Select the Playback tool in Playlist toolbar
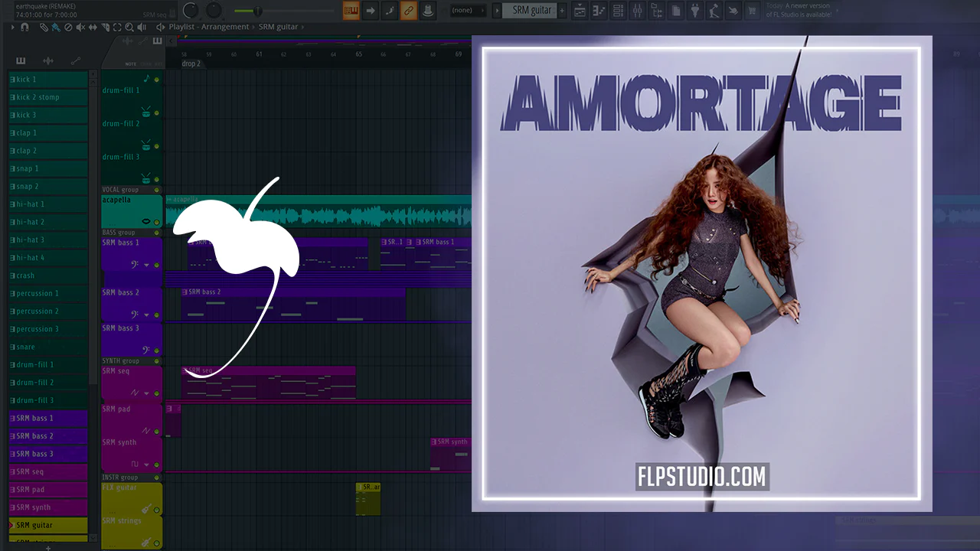This screenshot has width=980, height=551. (x=142, y=27)
